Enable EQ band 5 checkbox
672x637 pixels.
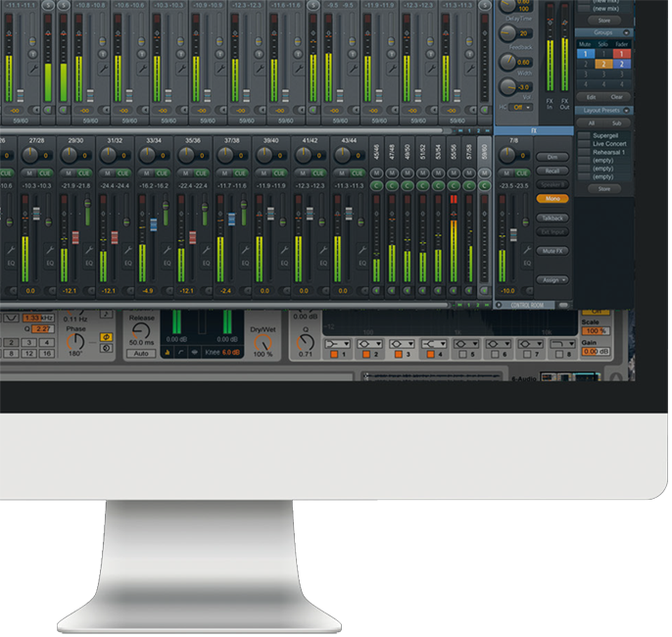(462, 354)
